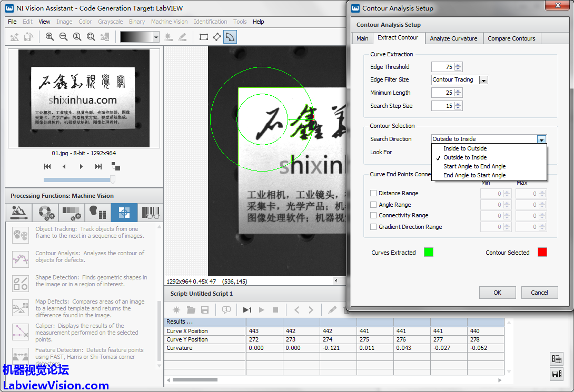Image resolution: width=574 pixels, height=392 pixels.
Task: Click Minimum Length stepper arrows
Action: coord(458,93)
